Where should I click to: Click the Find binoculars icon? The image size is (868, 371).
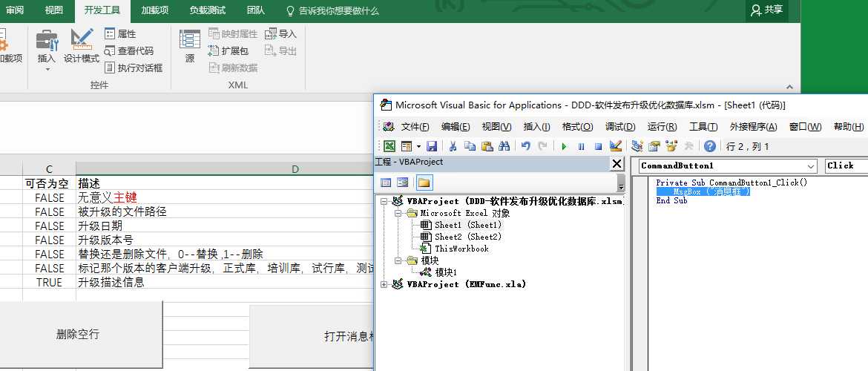click(504, 146)
